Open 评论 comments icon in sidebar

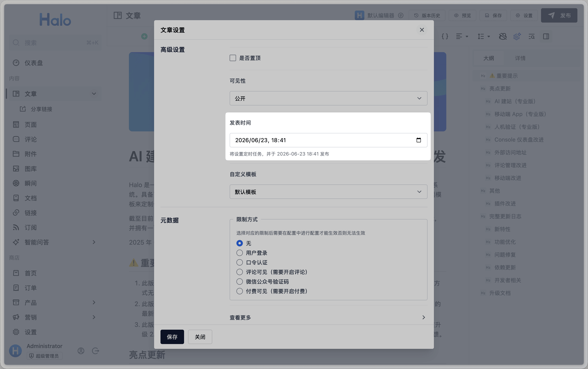(x=16, y=139)
